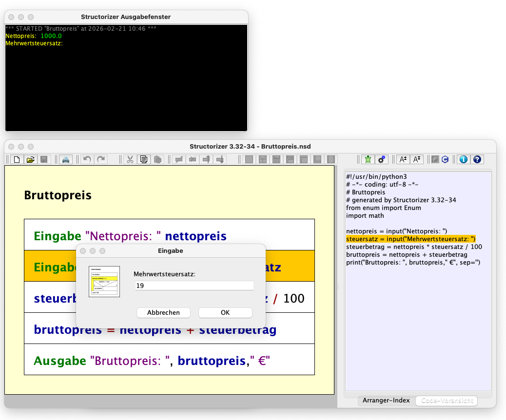
Task: Open a diagram file via the folder icon
Action: [31, 159]
